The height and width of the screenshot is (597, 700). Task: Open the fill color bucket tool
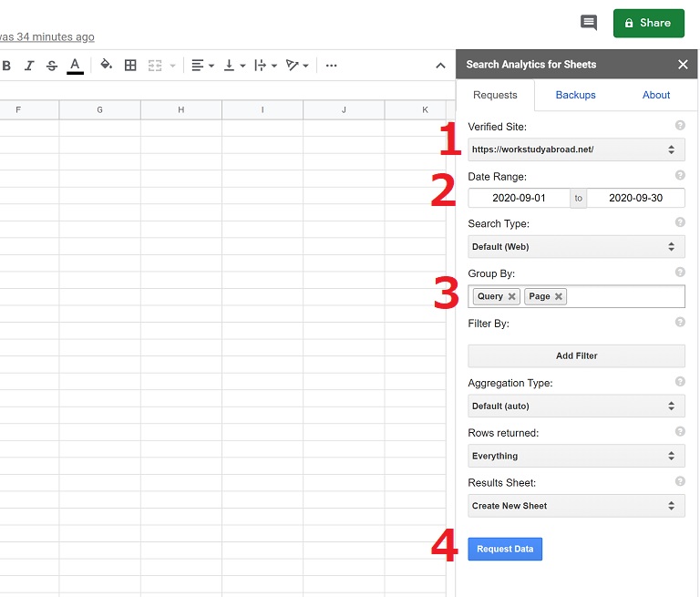[x=106, y=66]
